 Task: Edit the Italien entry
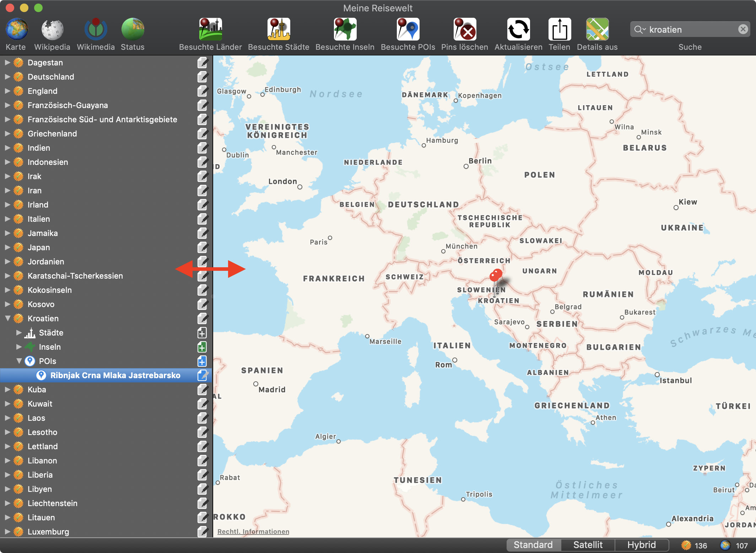202,219
